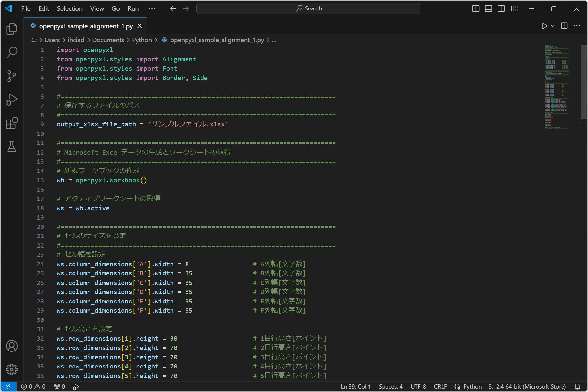Close the openpyxl_sample_alignment_1.py tab
588x392 pixels.
[139, 26]
